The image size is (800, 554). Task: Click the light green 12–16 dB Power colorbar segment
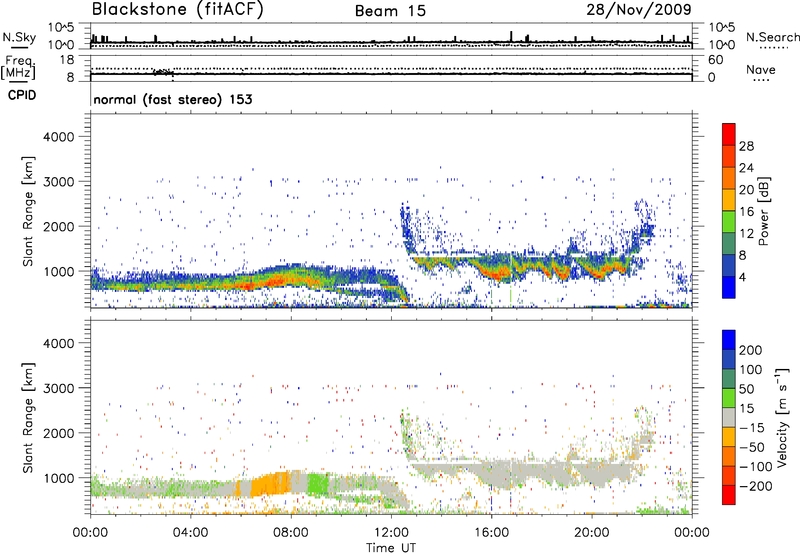click(x=729, y=221)
